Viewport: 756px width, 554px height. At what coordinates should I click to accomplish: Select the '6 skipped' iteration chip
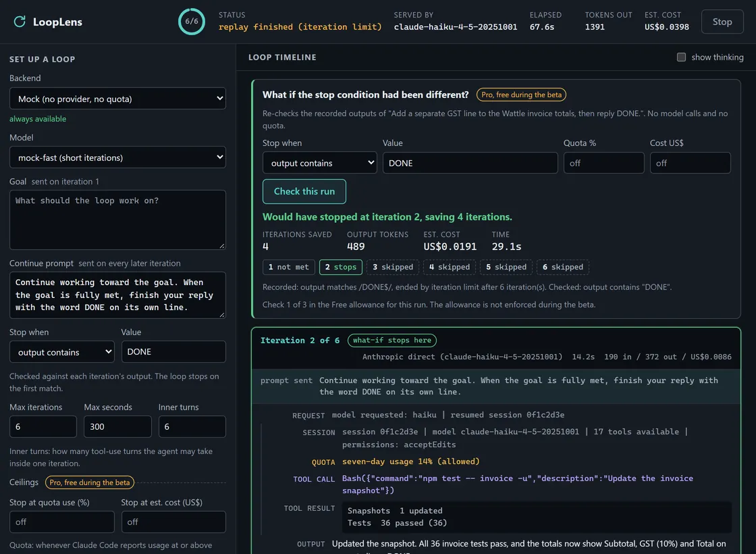563,267
